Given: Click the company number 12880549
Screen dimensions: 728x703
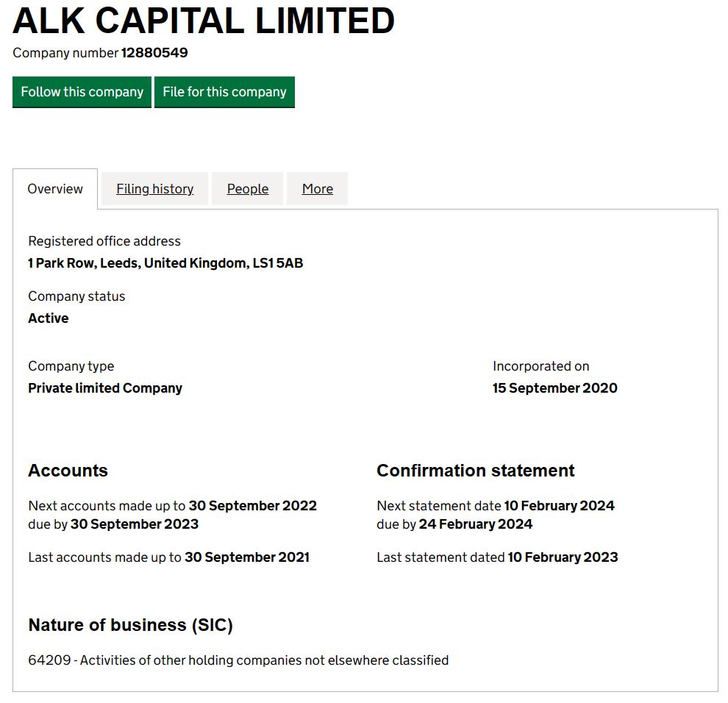Looking at the screenshot, I should tap(154, 53).
